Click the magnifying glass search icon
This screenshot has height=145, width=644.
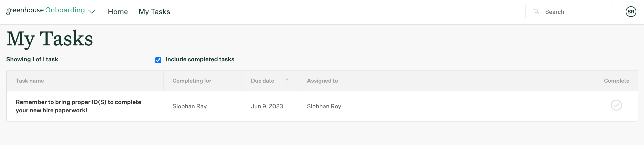tap(536, 11)
